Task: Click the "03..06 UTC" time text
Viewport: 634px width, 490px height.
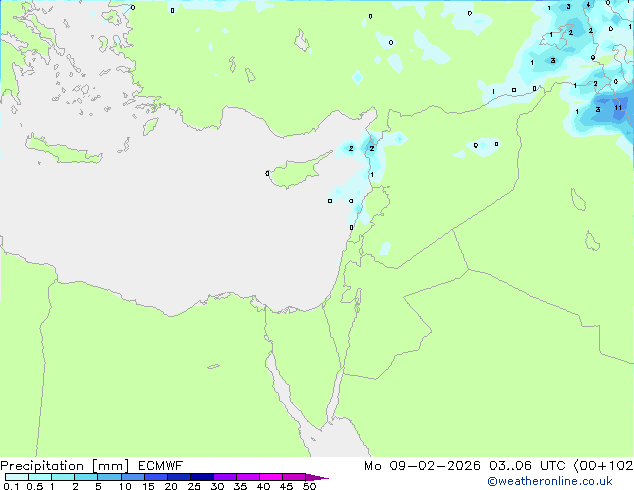Action: [527, 466]
